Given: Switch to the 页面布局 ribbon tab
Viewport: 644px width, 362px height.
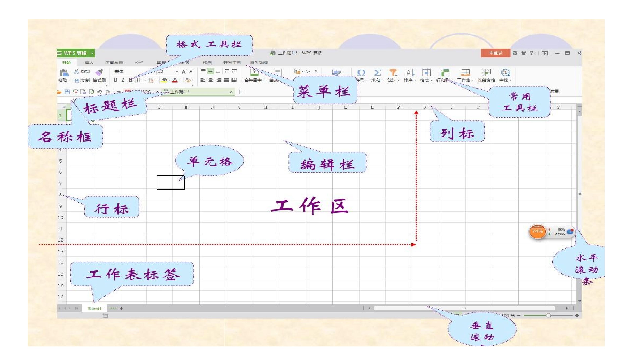Looking at the screenshot, I should 114,63.
